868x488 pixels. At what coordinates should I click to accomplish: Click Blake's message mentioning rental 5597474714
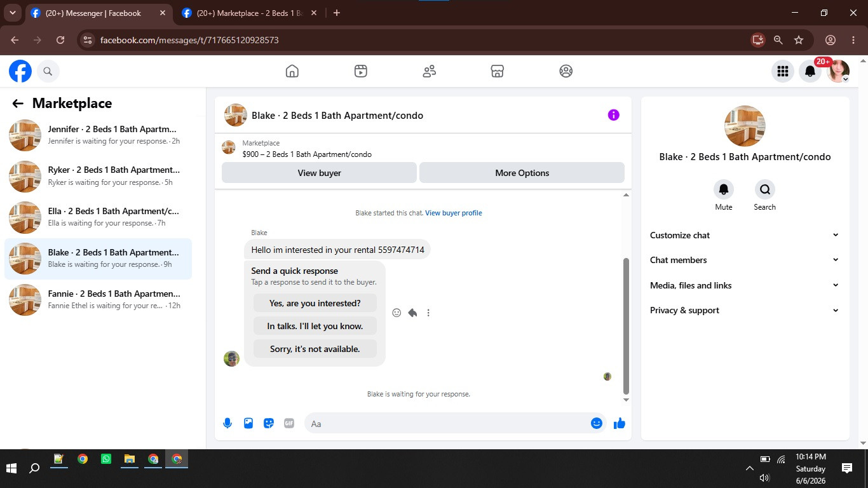337,250
